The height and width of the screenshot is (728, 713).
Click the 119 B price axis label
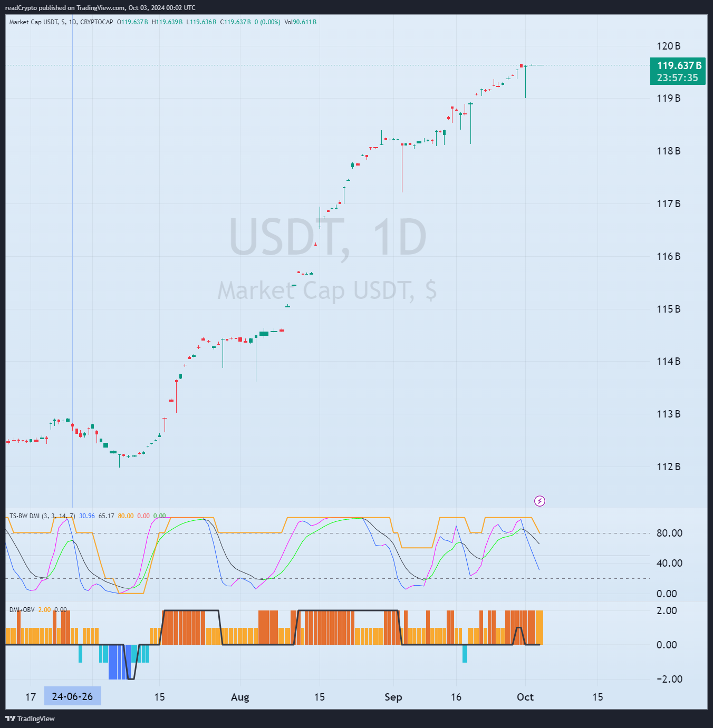(x=668, y=98)
